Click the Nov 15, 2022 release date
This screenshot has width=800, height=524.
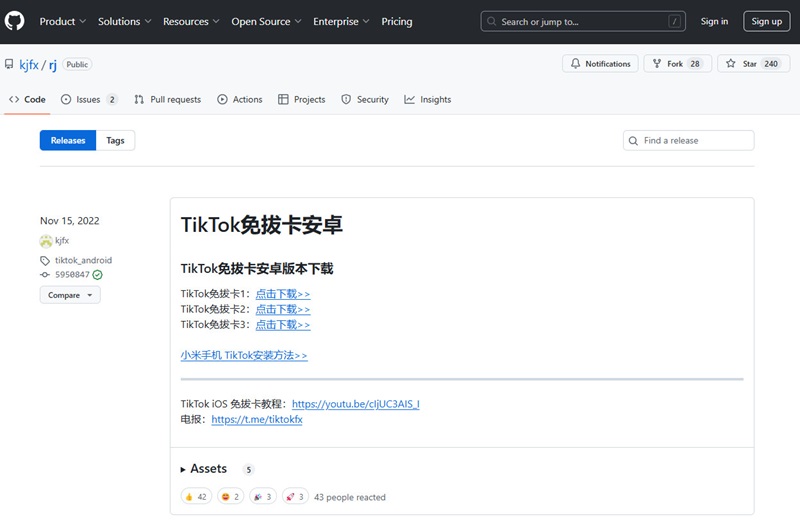coord(69,221)
